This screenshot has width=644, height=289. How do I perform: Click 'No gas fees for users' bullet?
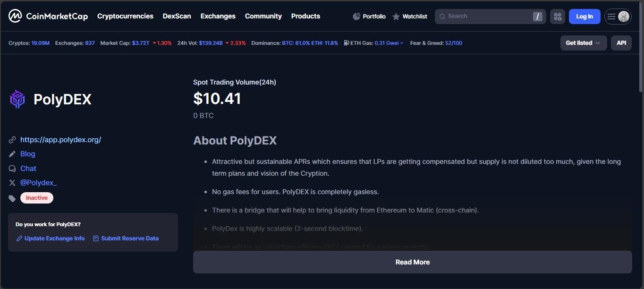(x=296, y=192)
